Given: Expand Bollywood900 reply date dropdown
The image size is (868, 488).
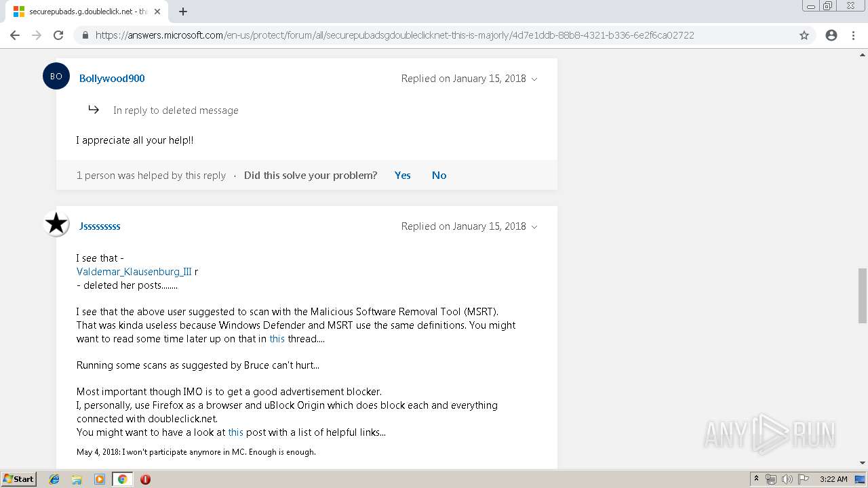Looking at the screenshot, I should pos(534,79).
